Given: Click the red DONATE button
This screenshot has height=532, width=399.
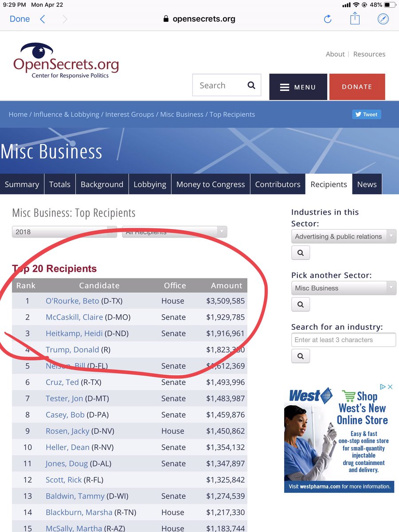Looking at the screenshot, I should 357,87.
